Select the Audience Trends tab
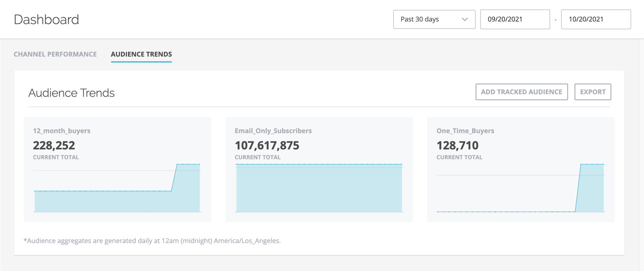This screenshot has height=271, width=644. pos(141,54)
